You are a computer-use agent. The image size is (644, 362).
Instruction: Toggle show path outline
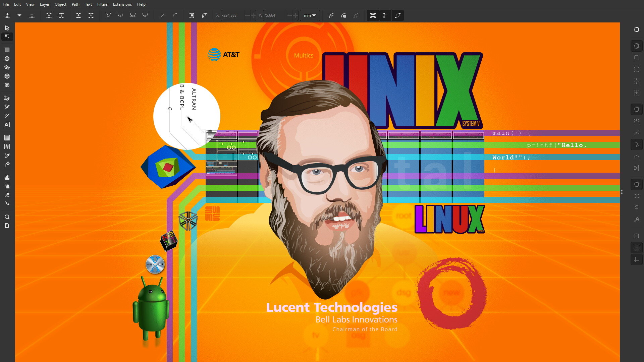pos(398,15)
